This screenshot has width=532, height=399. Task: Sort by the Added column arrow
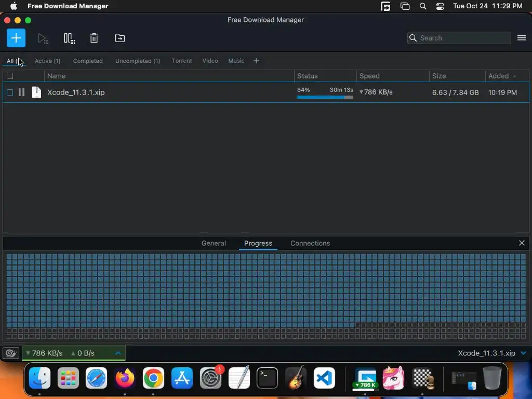click(515, 76)
